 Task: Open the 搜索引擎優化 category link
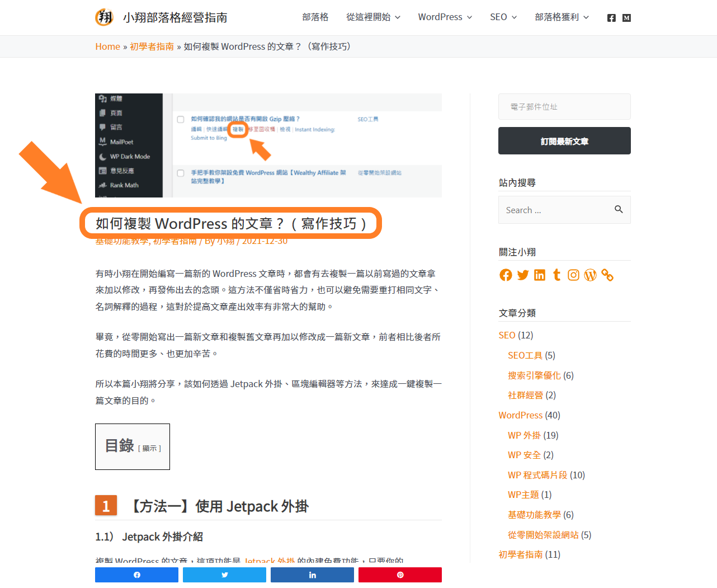(x=534, y=375)
